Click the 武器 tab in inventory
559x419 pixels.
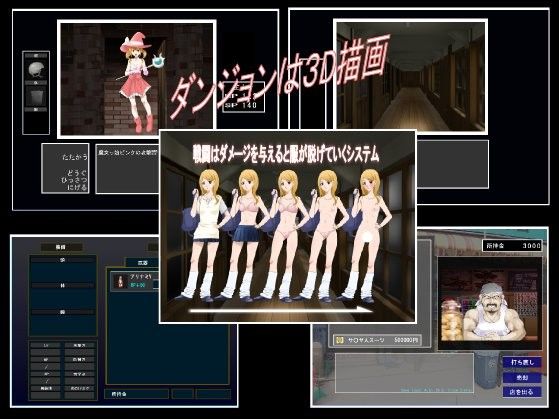tap(142, 262)
